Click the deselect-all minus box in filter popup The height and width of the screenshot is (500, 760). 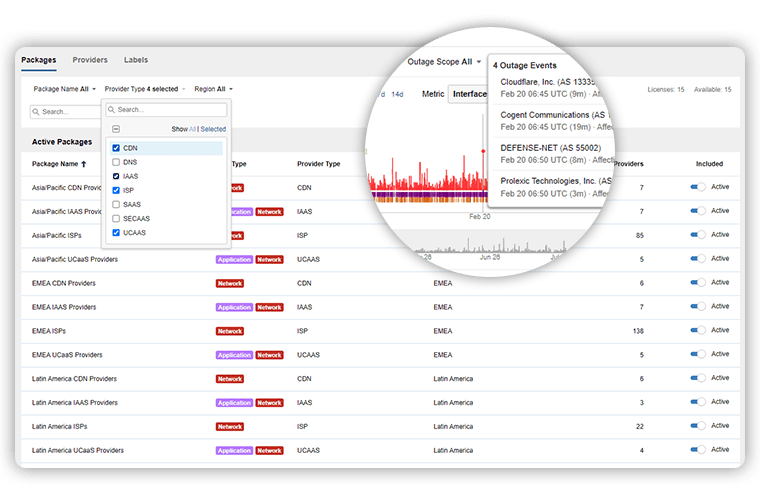[116, 129]
